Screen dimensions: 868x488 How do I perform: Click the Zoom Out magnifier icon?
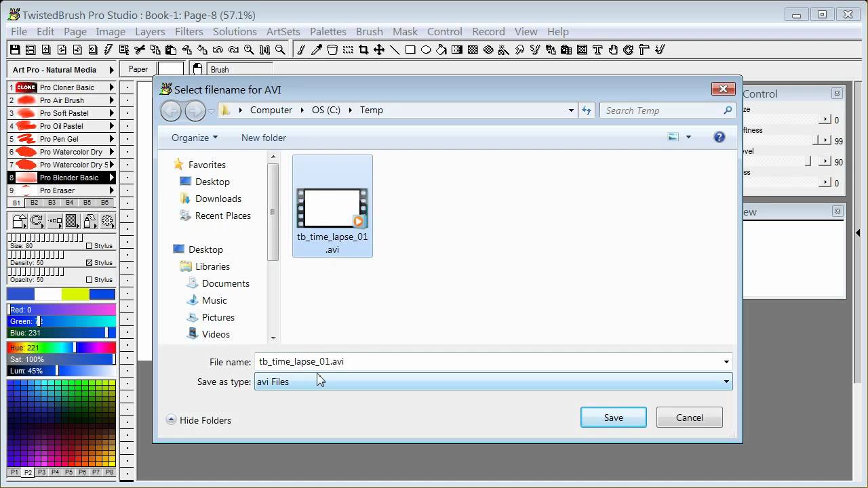click(x=280, y=49)
